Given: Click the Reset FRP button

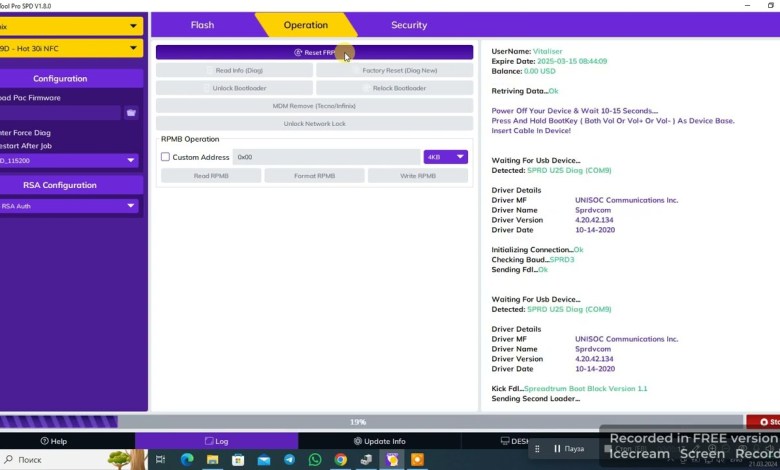Looking at the screenshot, I should [x=314, y=52].
